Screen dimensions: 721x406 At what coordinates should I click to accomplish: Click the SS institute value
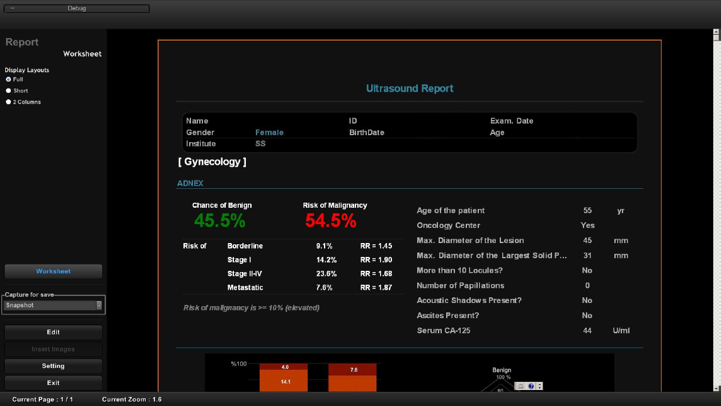coord(260,143)
